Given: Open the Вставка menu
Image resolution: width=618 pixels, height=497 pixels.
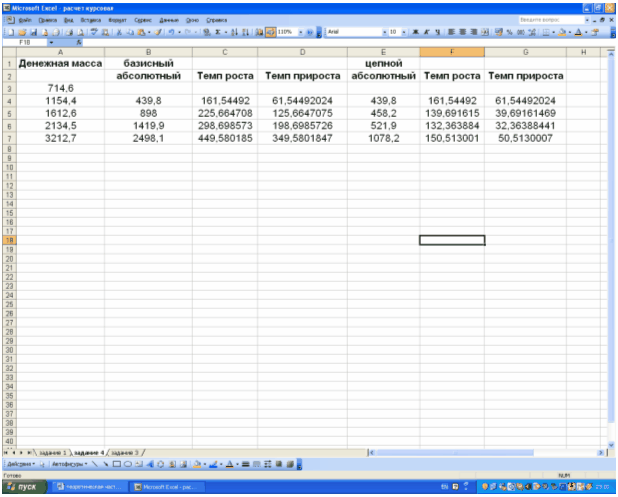Looking at the screenshot, I should pos(91,20).
